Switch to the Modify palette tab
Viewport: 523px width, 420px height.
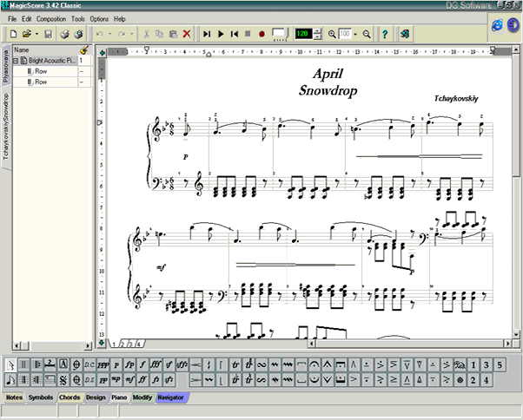tap(142, 397)
